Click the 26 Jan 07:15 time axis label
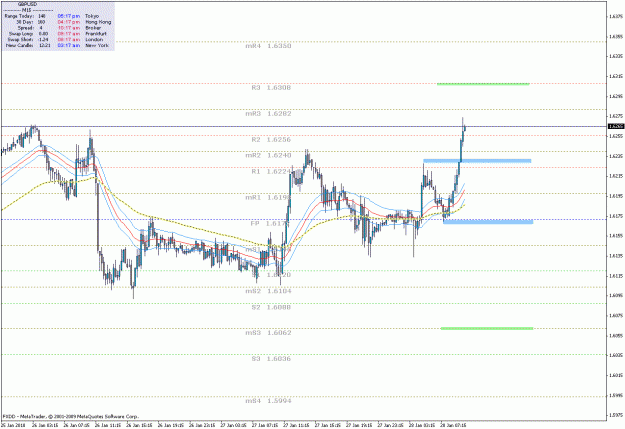 77,425
